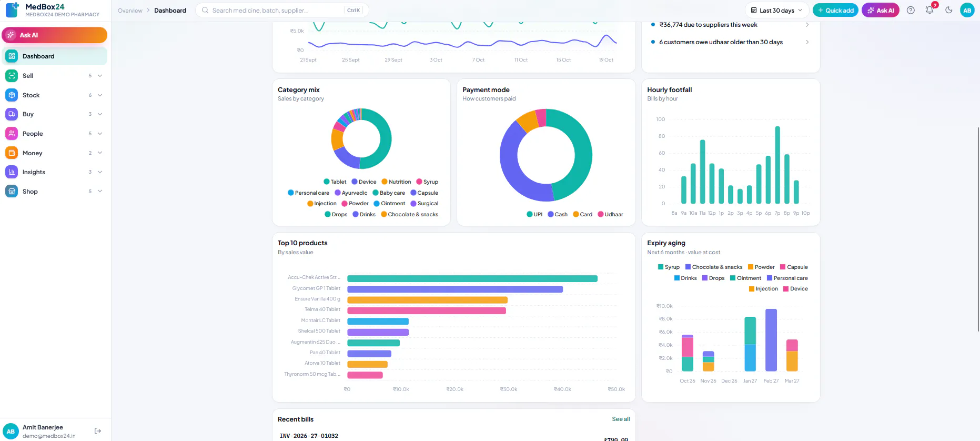Screen dimensions: 980x441
Task: Focus the search medicine, batch, supplier field
Action: 282,10
